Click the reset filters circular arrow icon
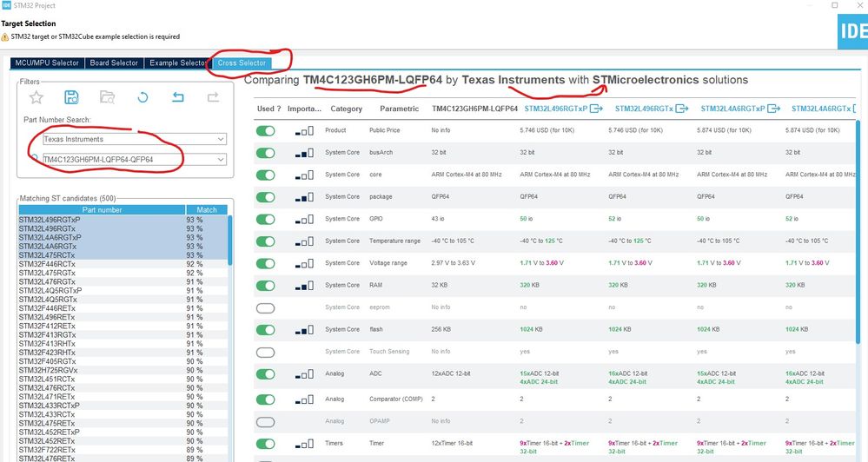868x462 pixels. pyautogui.click(x=142, y=97)
